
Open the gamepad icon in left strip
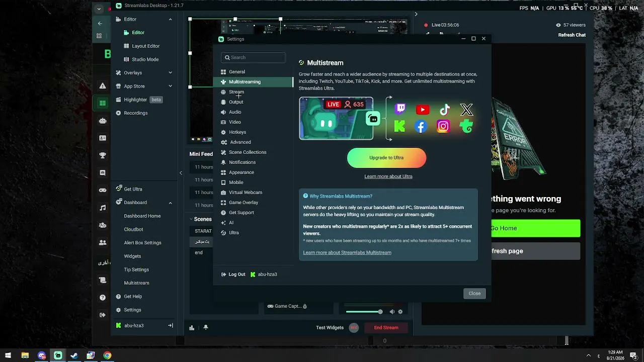pyautogui.click(x=103, y=190)
